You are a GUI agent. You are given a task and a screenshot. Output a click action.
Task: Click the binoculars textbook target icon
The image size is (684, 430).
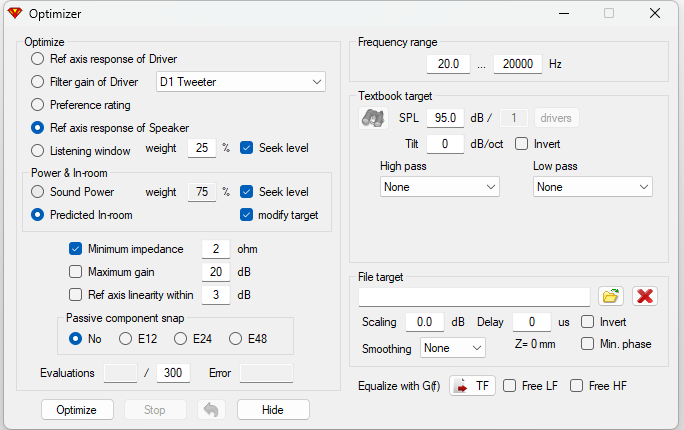373,118
